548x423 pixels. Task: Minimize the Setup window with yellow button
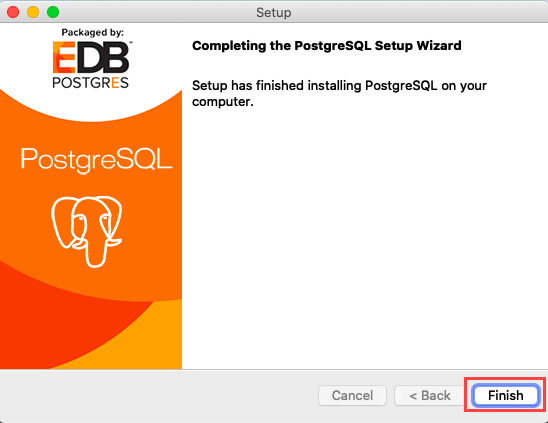tap(33, 12)
